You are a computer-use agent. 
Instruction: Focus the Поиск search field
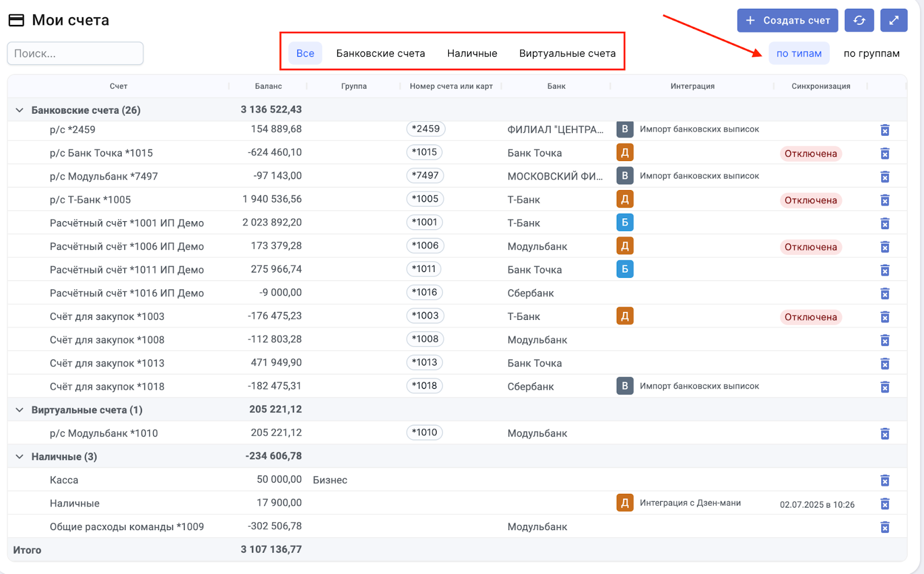click(75, 53)
